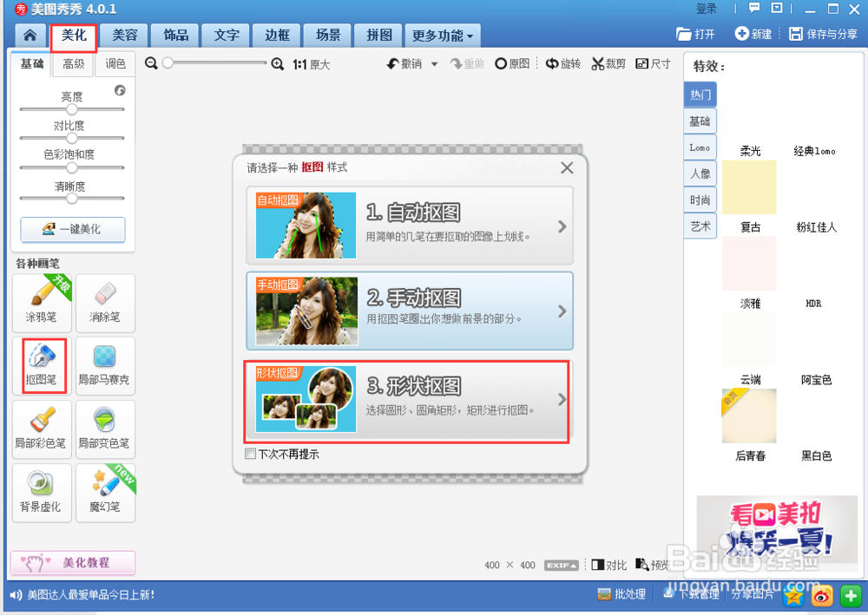868x615 pixels.
Task: Expand the 撤销 history dropdown arrow
Action: (x=435, y=64)
